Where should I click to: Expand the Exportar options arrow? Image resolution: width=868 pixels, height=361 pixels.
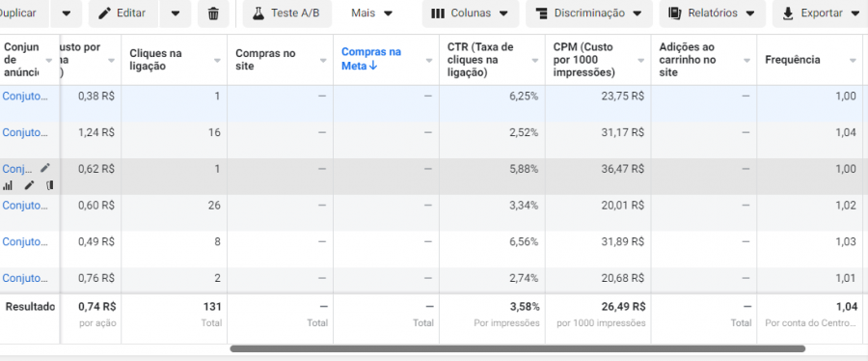pyautogui.click(x=854, y=14)
